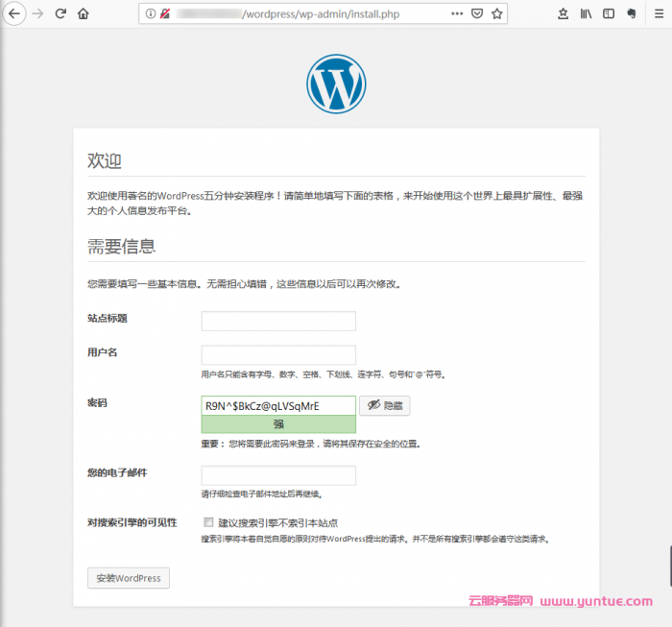672x627 pixels.
Task: Bookmark this page with the star icon
Action: [497, 13]
